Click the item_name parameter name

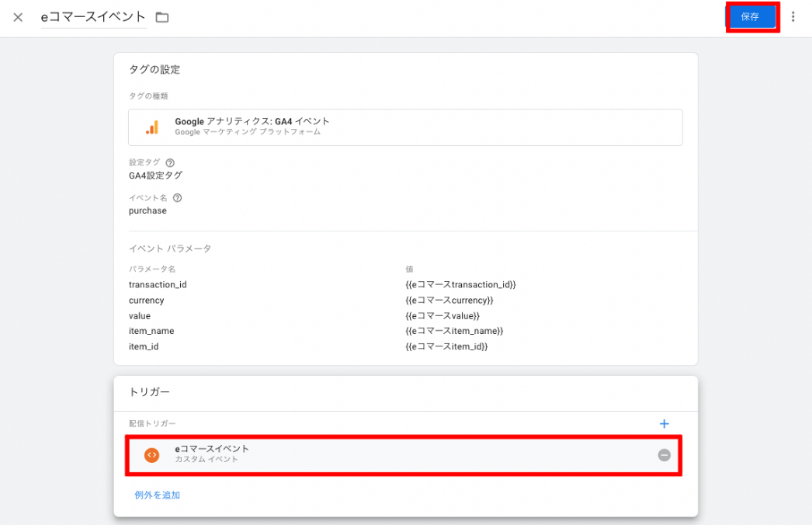tap(151, 331)
